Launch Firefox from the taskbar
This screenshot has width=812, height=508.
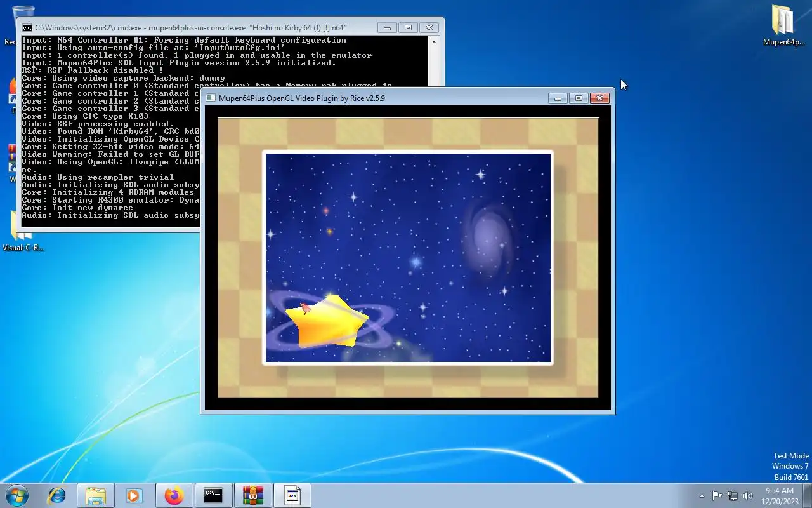(174, 495)
